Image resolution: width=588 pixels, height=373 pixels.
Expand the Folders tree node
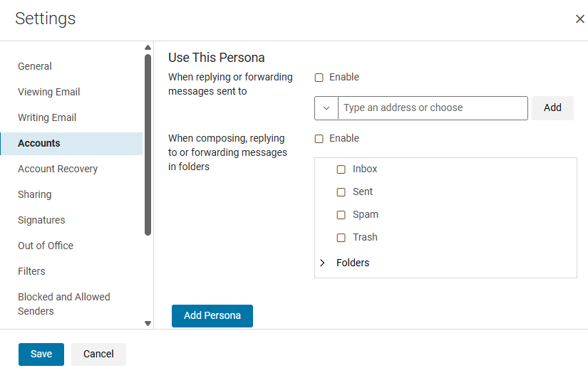(323, 263)
